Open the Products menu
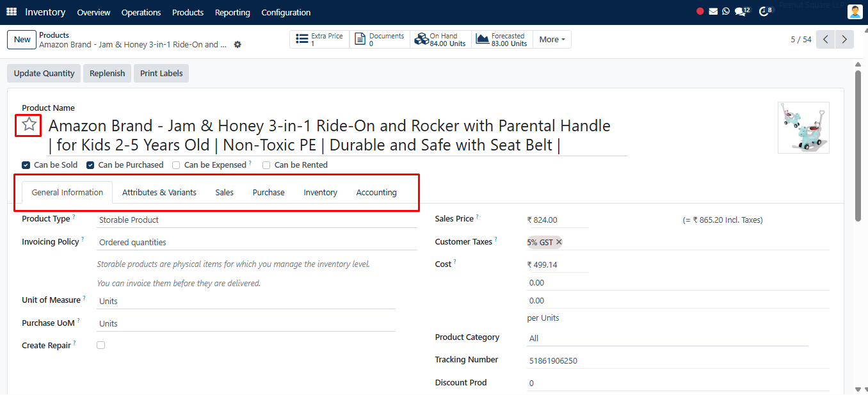The height and width of the screenshot is (395, 868). click(188, 12)
